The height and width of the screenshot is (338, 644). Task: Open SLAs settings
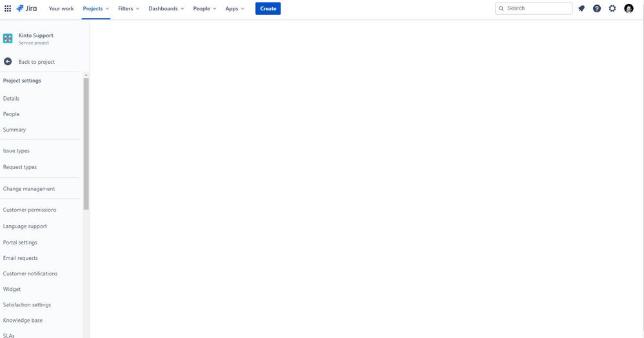pos(8,335)
